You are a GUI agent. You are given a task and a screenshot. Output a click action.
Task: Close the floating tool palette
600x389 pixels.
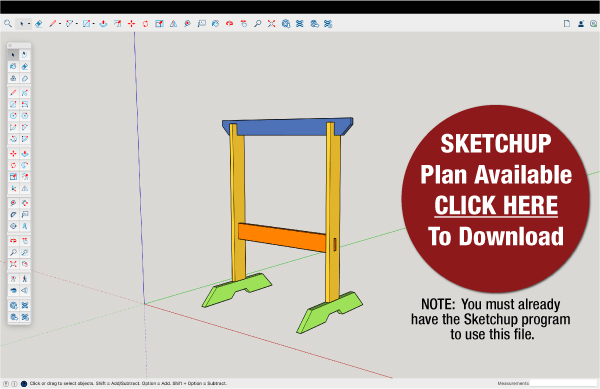10,46
